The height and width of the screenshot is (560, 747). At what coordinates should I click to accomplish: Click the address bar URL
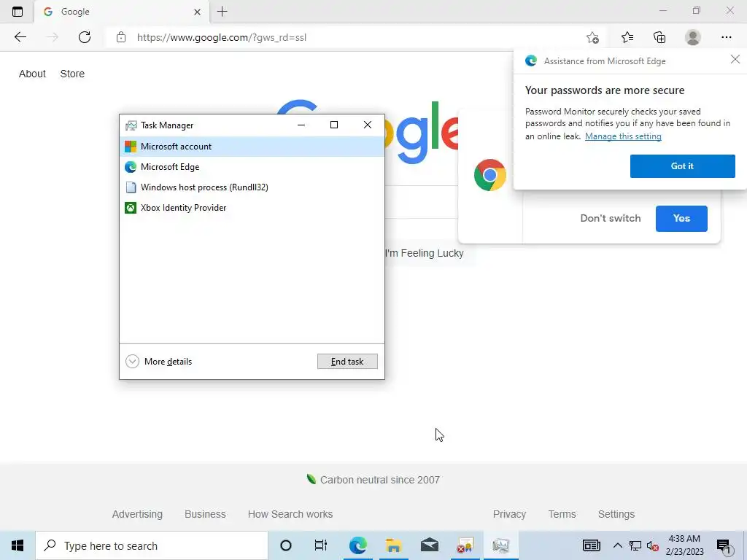pyautogui.click(x=222, y=37)
